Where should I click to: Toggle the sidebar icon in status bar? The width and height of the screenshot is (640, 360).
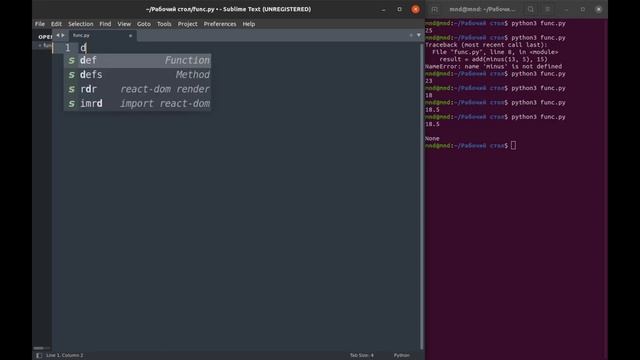[x=39, y=356]
